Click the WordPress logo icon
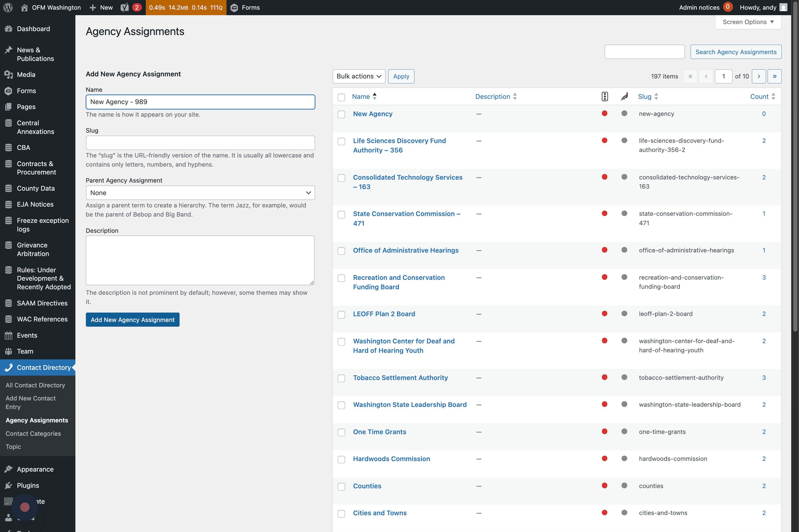Image resolution: width=799 pixels, height=532 pixels. (x=8, y=8)
